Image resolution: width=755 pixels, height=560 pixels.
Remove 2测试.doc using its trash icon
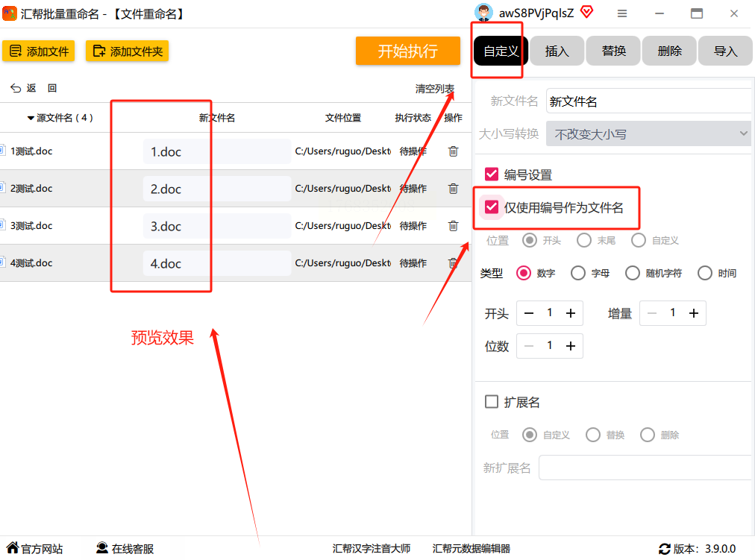point(453,188)
